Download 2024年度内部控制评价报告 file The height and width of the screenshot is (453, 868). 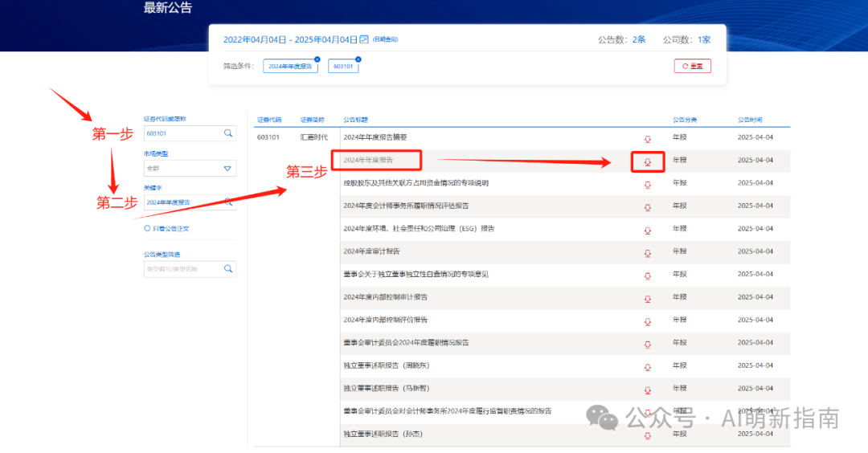pyautogui.click(x=647, y=322)
